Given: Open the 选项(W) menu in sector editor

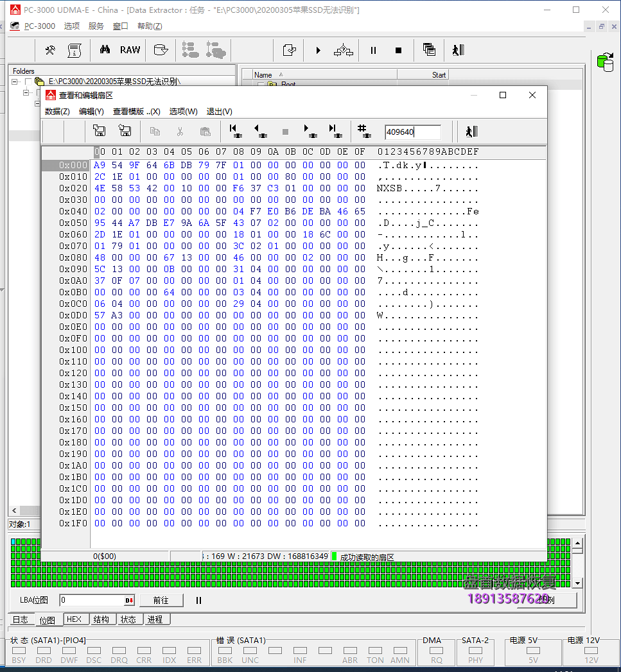Looking at the screenshot, I should click(x=183, y=112).
